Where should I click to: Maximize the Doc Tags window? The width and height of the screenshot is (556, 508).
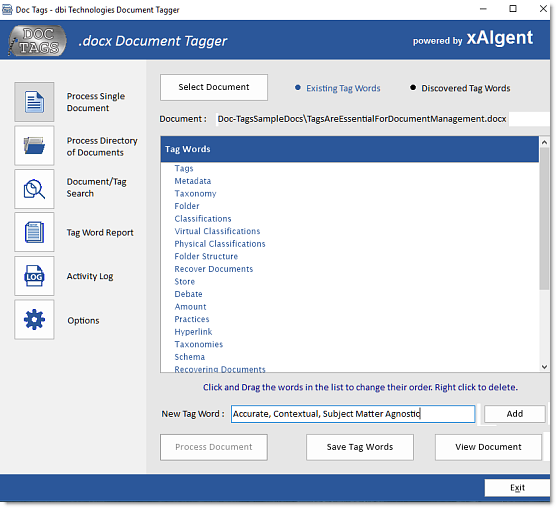[513, 9]
